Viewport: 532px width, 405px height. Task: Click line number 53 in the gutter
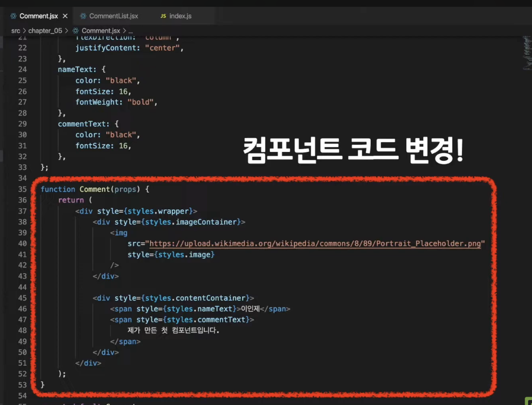tap(22, 385)
